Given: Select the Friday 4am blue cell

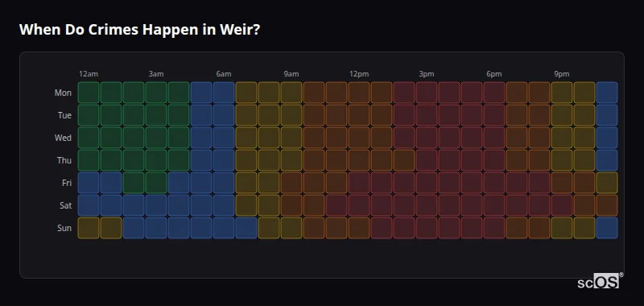Looking at the screenshot, I should [179, 183].
